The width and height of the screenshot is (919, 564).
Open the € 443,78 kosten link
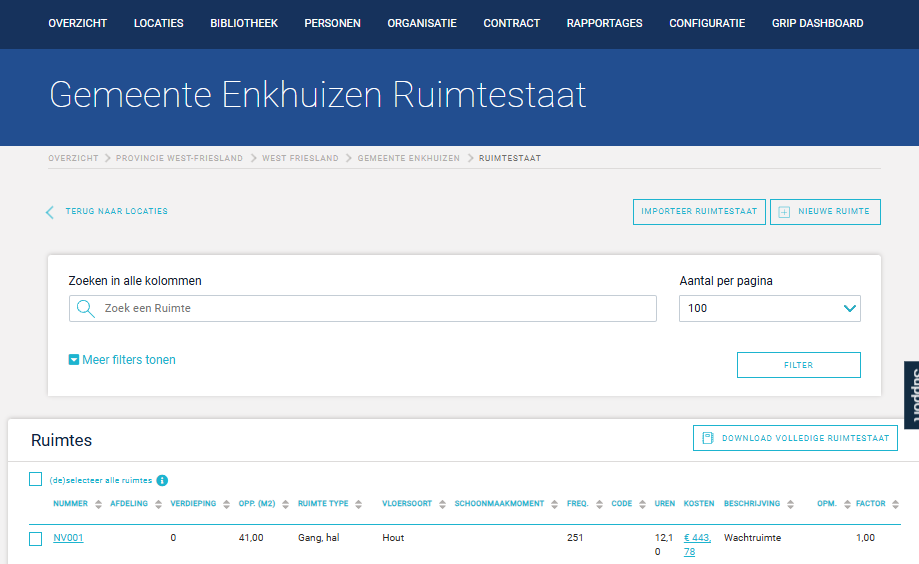pos(697,545)
